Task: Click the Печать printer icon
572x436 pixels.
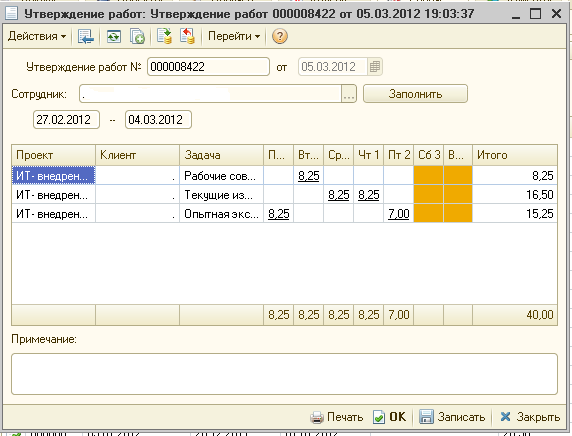Action: tap(317, 417)
